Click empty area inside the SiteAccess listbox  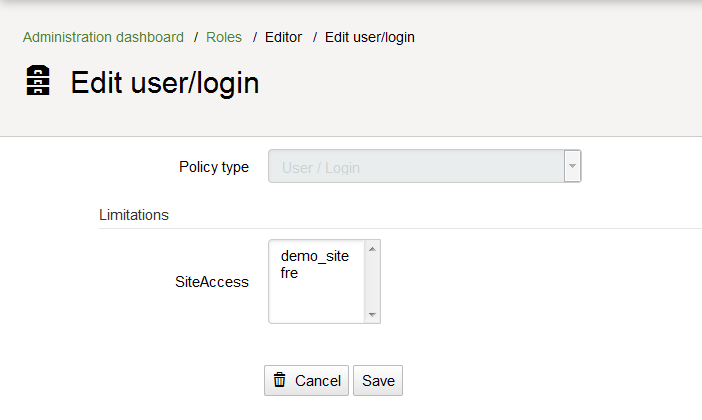click(317, 302)
